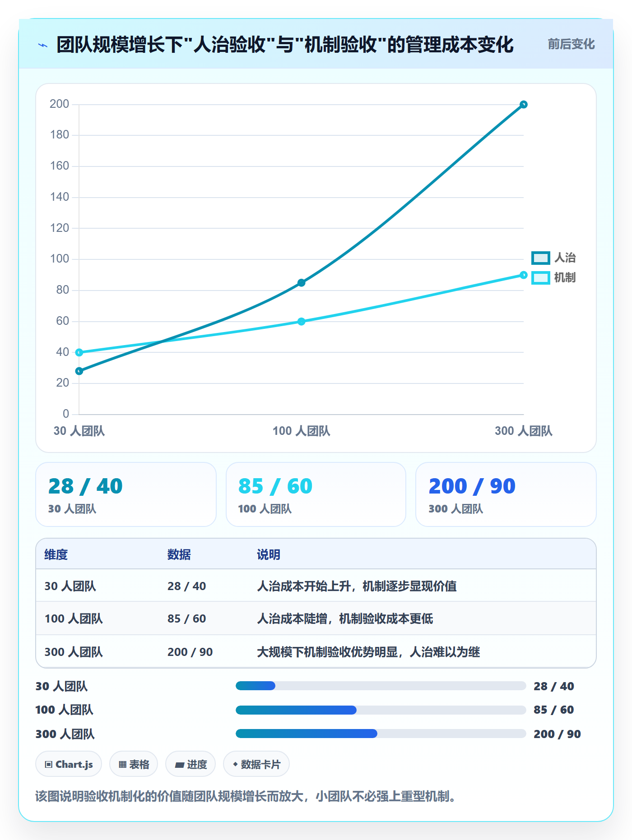The height and width of the screenshot is (840, 632).
Task: Click the 300 人团队 progress bar
Action: coord(381,734)
